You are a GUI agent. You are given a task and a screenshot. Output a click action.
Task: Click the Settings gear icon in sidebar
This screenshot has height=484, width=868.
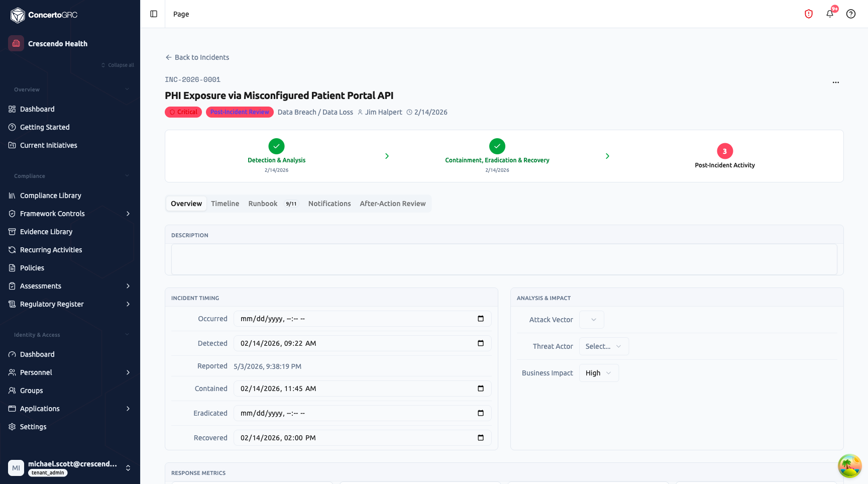[12, 427]
